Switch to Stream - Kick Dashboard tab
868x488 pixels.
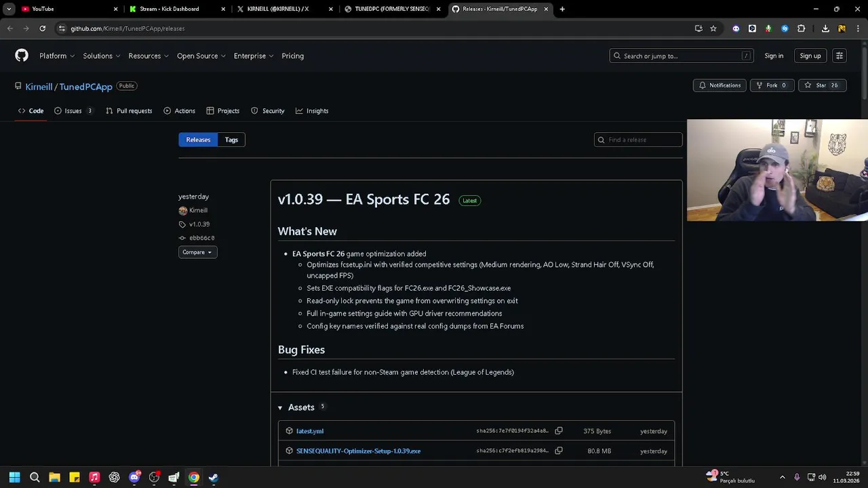coord(176,9)
